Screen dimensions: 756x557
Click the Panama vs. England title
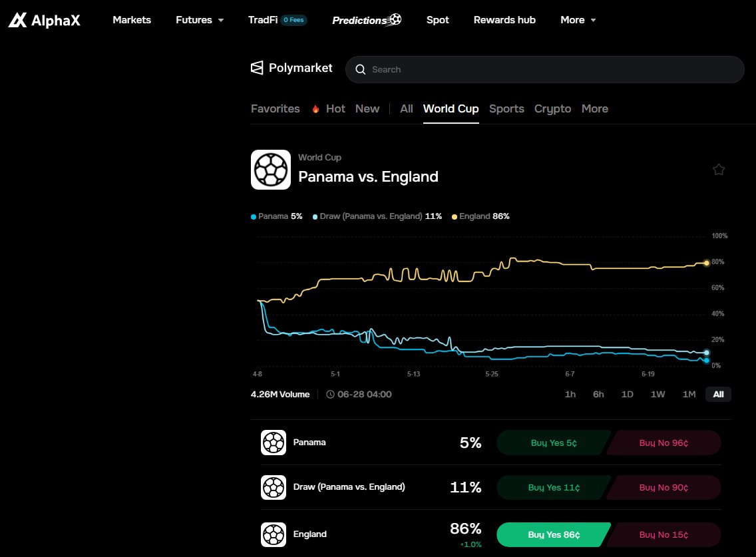pos(368,176)
